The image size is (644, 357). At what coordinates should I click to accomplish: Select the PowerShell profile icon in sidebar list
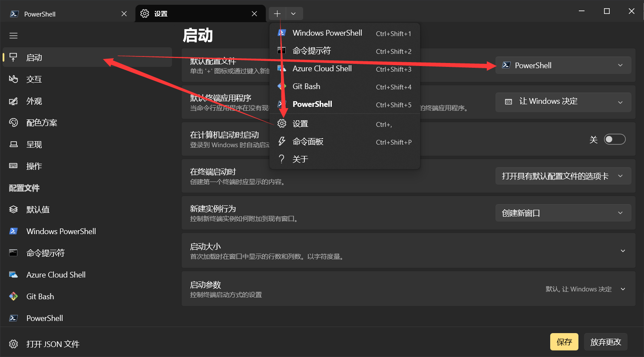[13, 318]
